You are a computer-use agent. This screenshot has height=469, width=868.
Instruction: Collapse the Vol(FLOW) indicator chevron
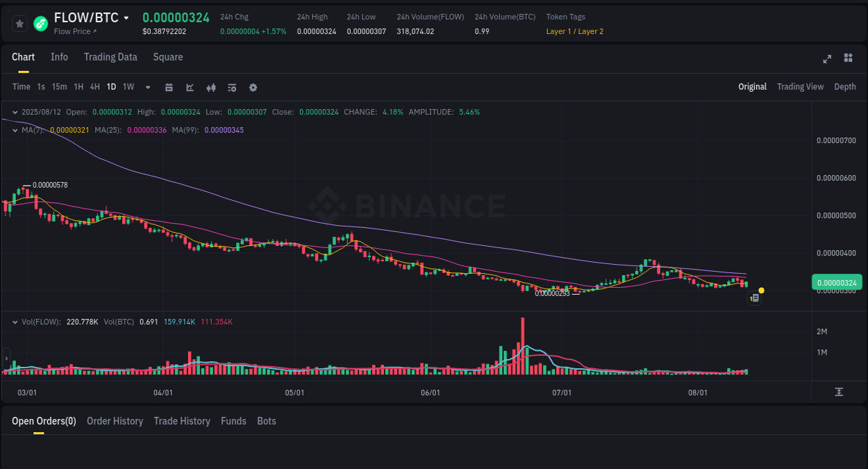click(x=16, y=322)
